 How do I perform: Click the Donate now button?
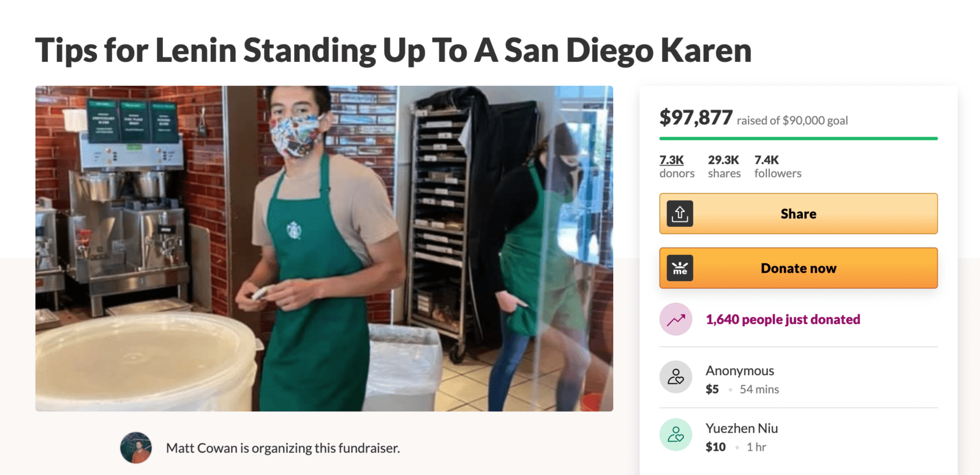pos(798,268)
